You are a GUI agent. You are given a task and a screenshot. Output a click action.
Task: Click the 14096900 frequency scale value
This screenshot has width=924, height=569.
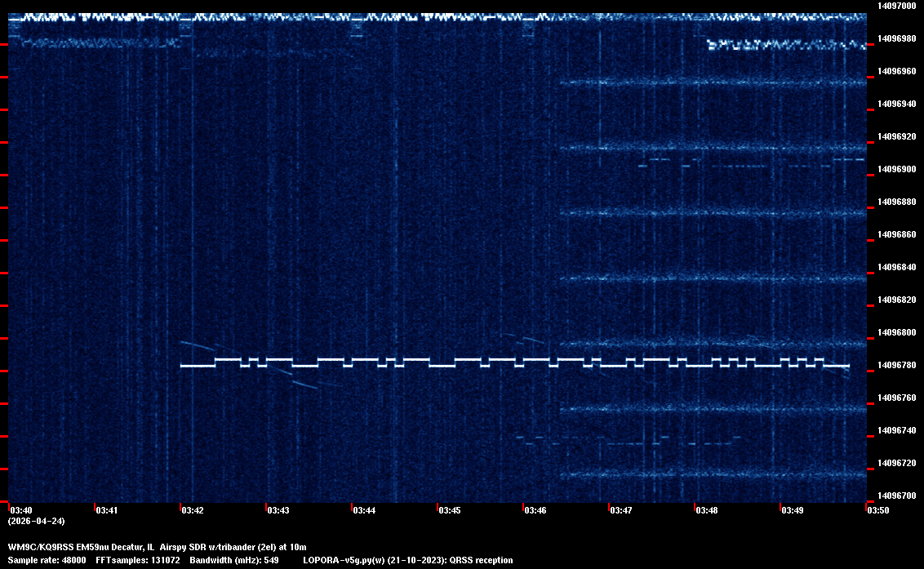(895, 169)
